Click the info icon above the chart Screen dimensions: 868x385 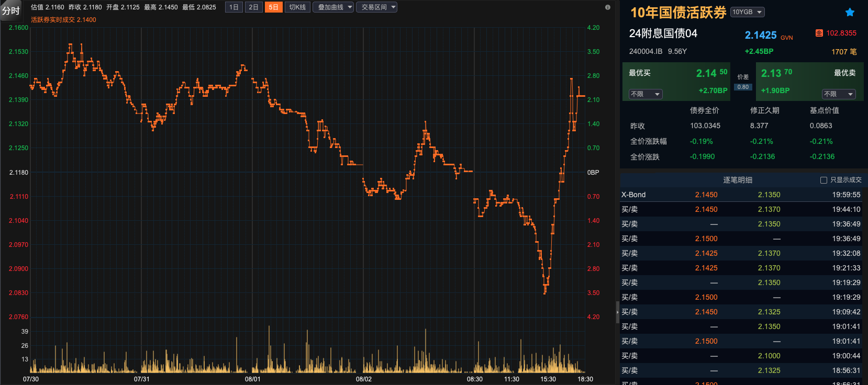coord(607,7)
